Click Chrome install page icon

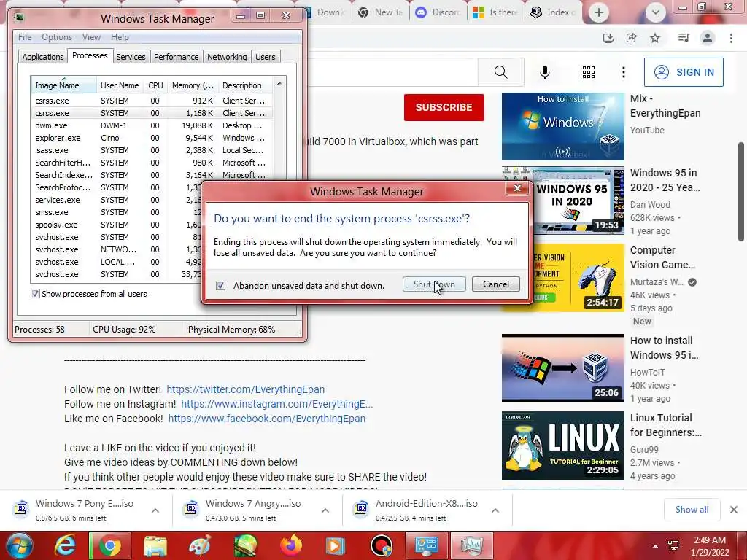[x=608, y=38]
